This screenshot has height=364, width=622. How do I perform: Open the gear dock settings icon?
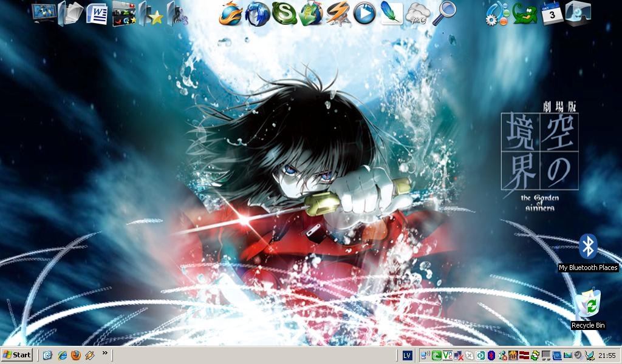pyautogui.click(x=497, y=15)
